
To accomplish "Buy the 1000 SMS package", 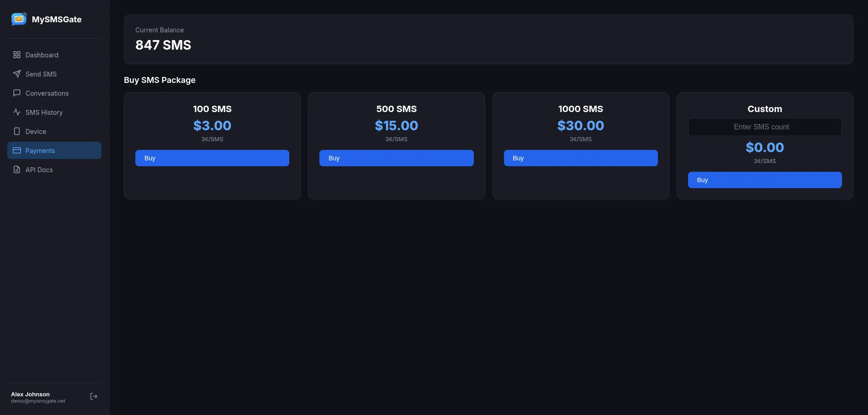I will (x=580, y=158).
